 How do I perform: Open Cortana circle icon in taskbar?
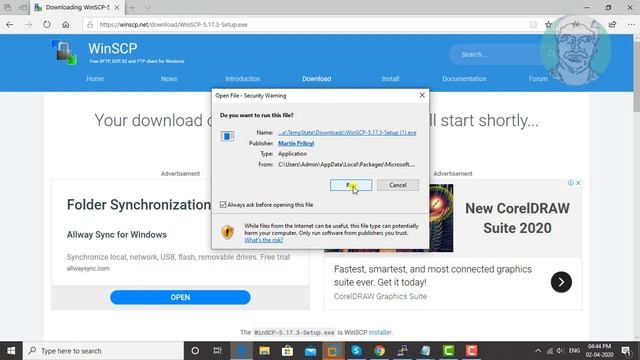click(195, 351)
